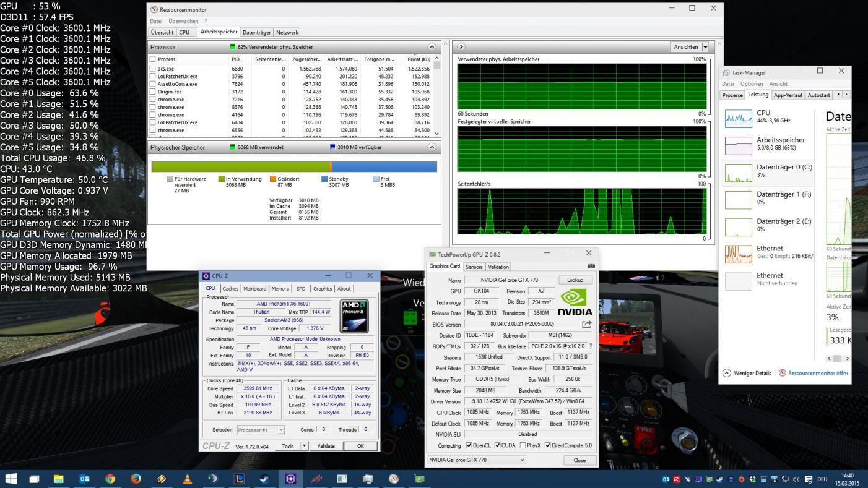Image resolution: width=868 pixels, height=488 pixels.
Task: Toggle OpenCL checkbox in GPU-Z
Action: click(469, 445)
